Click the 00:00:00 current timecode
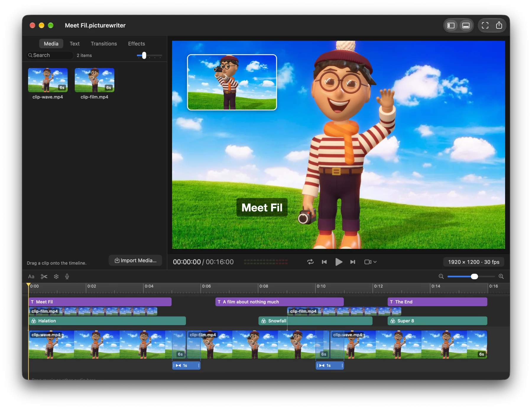The height and width of the screenshot is (409, 532). point(187,262)
